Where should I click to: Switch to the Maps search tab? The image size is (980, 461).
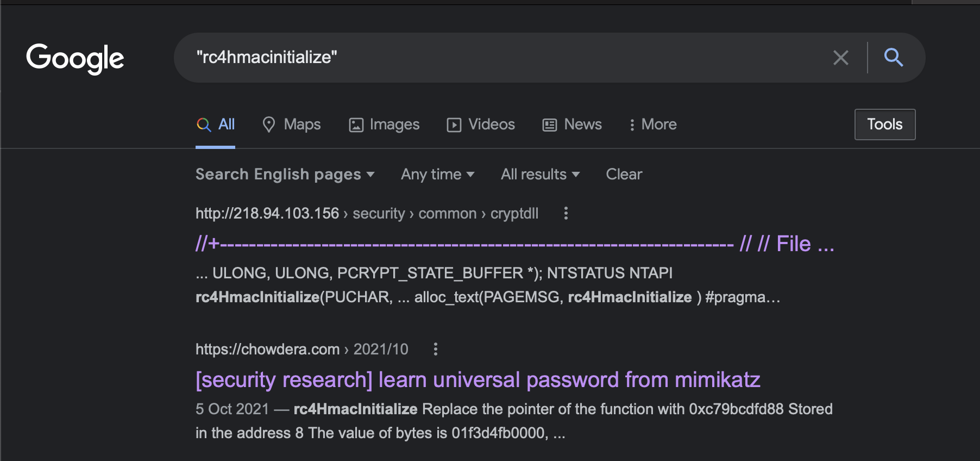pyautogui.click(x=292, y=124)
